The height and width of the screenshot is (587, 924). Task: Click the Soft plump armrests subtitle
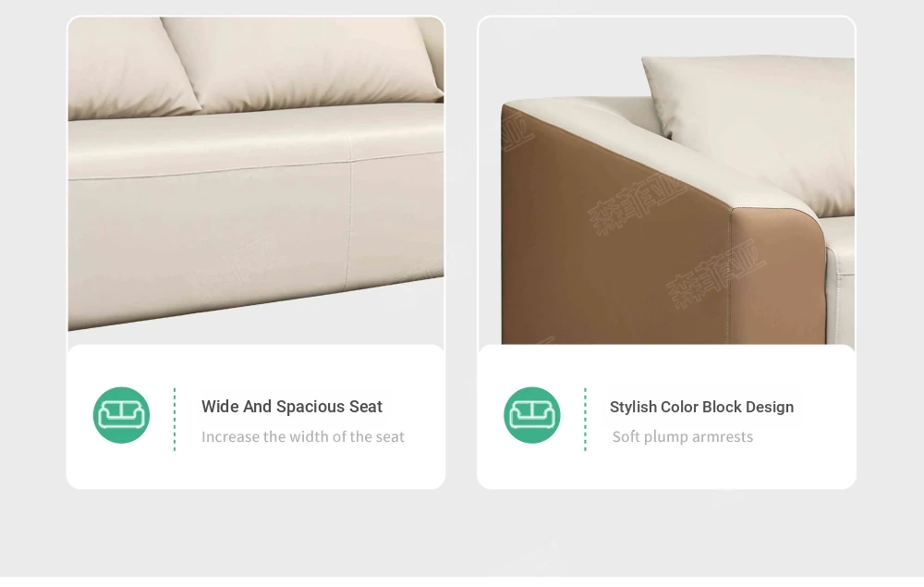pyautogui.click(x=683, y=436)
